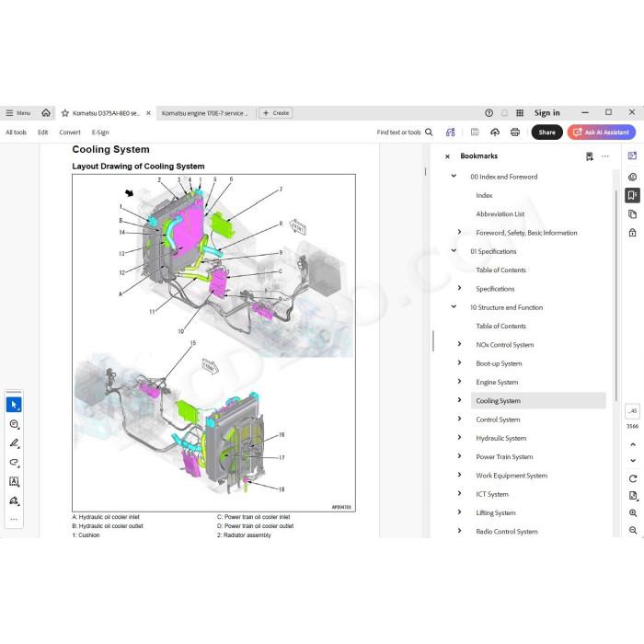Open more tools ellipsis in left toolbar
The image size is (644, 644).
coord(14,519)
